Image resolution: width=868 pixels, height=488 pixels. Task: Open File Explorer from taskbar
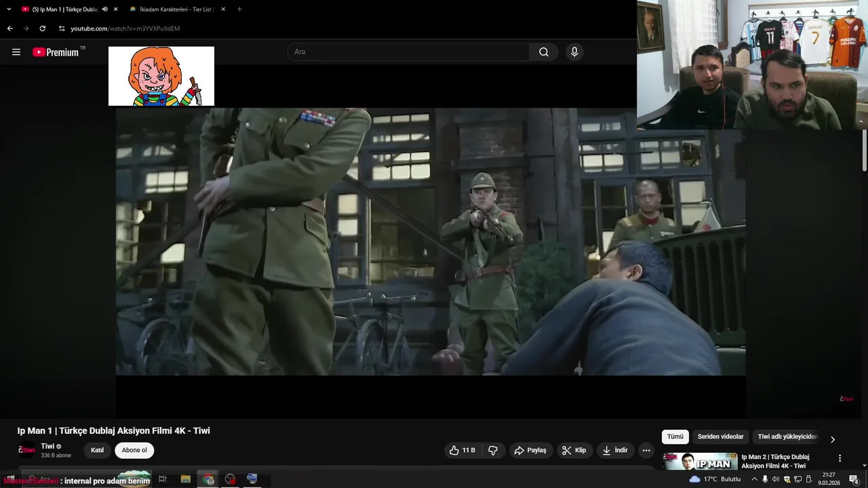pos(186,479)
